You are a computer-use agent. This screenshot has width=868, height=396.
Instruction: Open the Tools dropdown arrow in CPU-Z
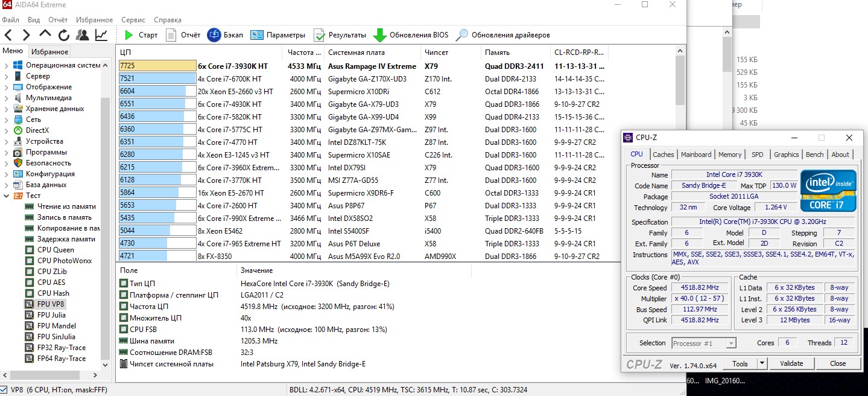click(762, 363)
